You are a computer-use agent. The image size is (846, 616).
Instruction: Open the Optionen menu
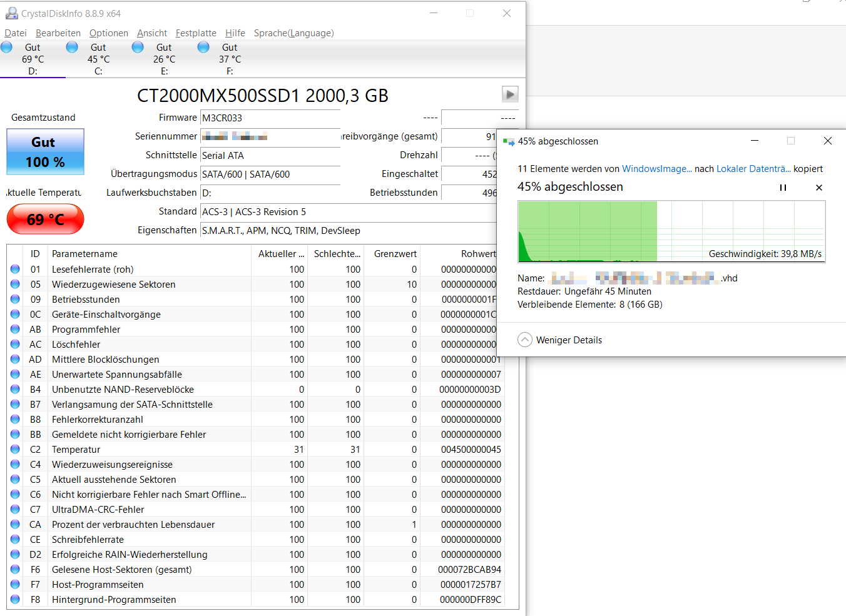[x=109, y=33]
